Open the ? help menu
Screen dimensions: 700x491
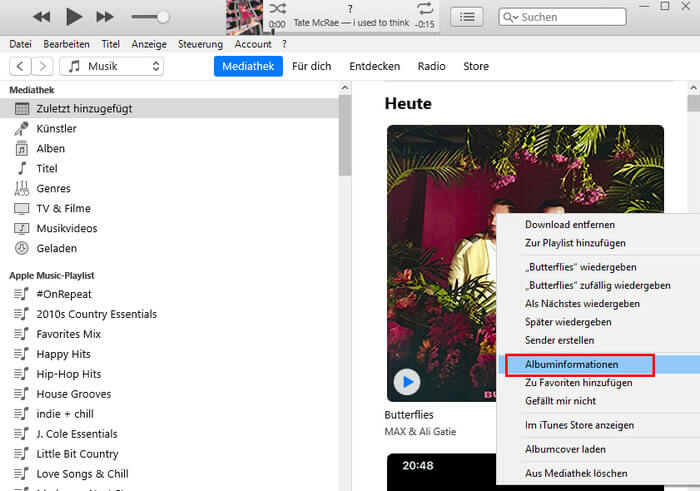pyautogui.click(x=284, y=44)
